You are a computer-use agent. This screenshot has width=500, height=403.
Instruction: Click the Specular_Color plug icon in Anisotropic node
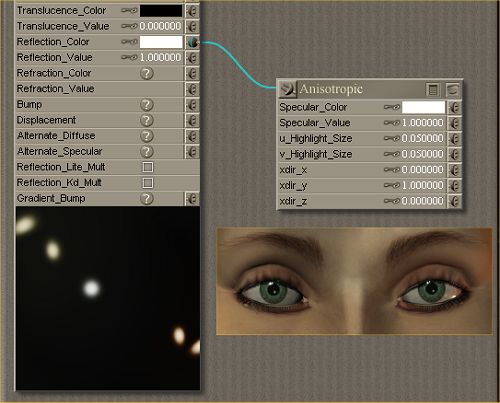click(x=455, y=107)
